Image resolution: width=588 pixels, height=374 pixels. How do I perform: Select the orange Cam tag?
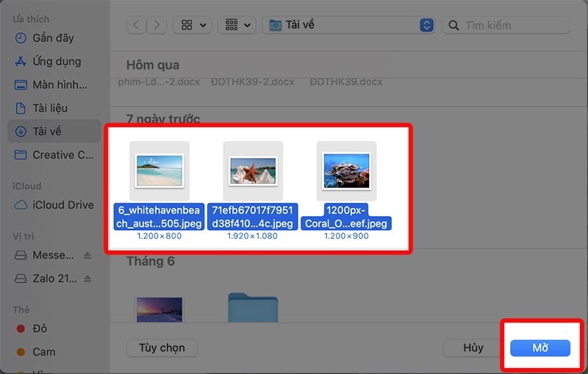(x=44, y=352)
